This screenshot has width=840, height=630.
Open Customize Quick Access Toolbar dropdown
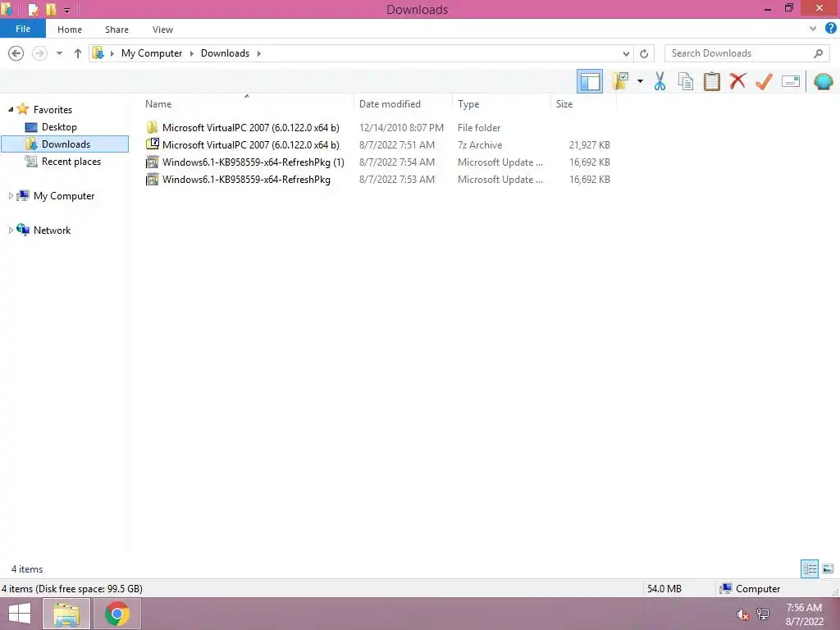pyautogui.click(x=67, y=10)
